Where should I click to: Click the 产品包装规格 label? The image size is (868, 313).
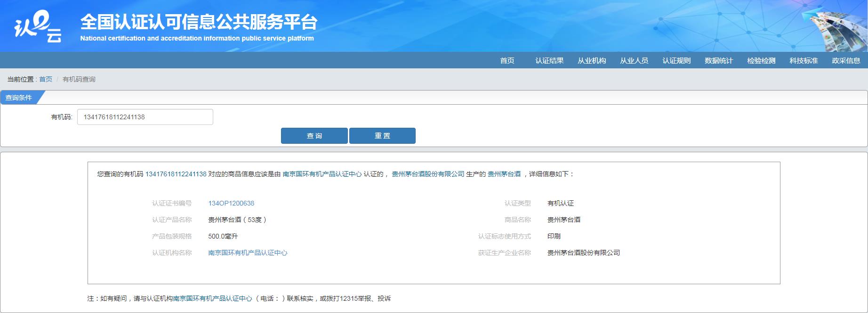172,236
